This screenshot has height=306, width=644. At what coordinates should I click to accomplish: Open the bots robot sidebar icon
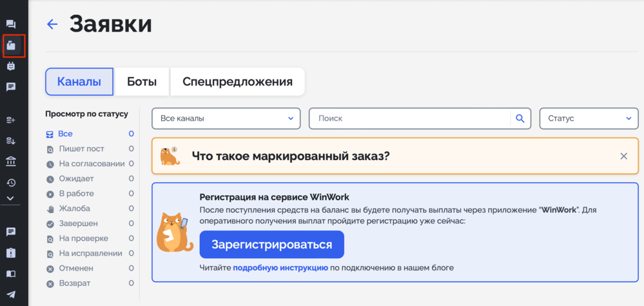tap(11, 66)
